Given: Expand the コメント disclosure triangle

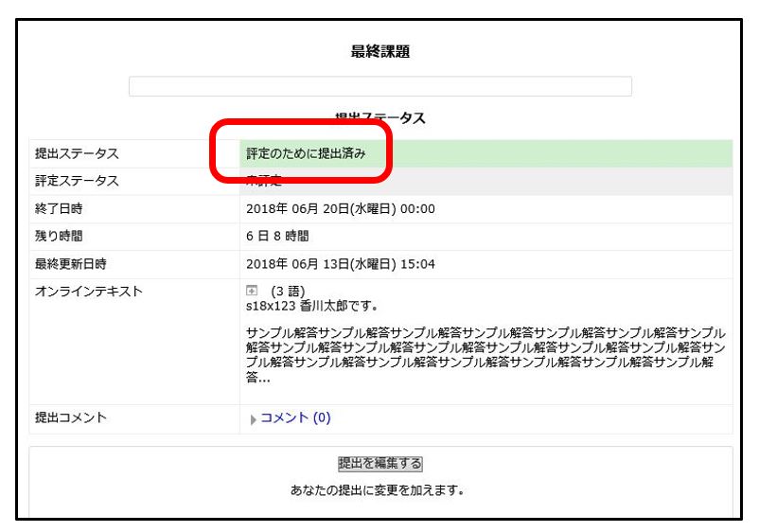Looking at the screenshot, I should click(253, 419).
